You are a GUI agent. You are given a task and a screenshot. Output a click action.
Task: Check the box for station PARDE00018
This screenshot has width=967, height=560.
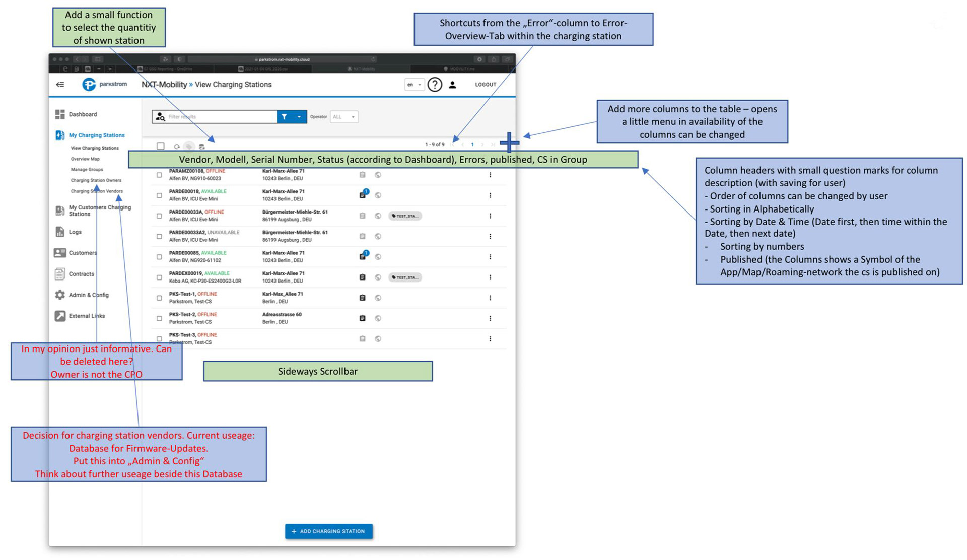159,195
